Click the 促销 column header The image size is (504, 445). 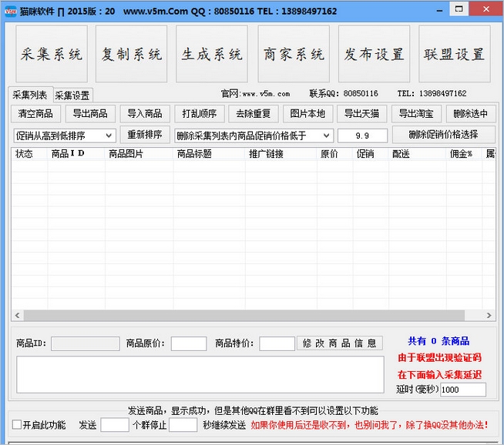pos(371,154)
